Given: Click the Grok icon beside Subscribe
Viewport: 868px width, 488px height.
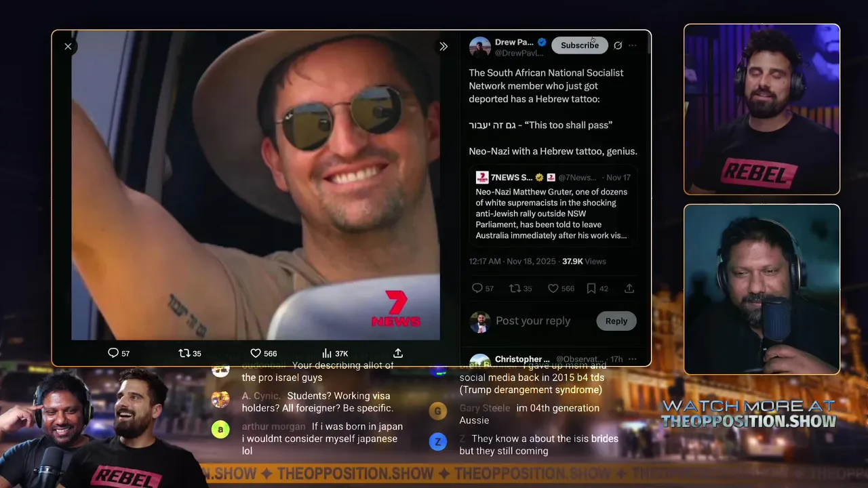Looking at the screenshot, I should (x=618, y=45).
